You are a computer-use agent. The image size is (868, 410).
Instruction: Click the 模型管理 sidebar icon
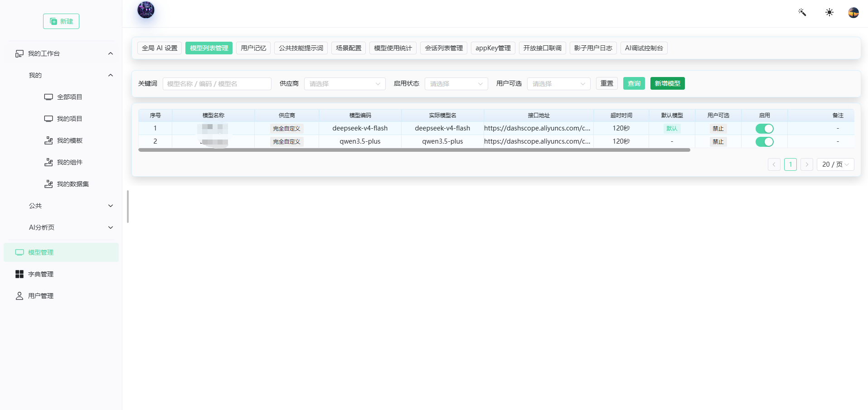(19, 252)
